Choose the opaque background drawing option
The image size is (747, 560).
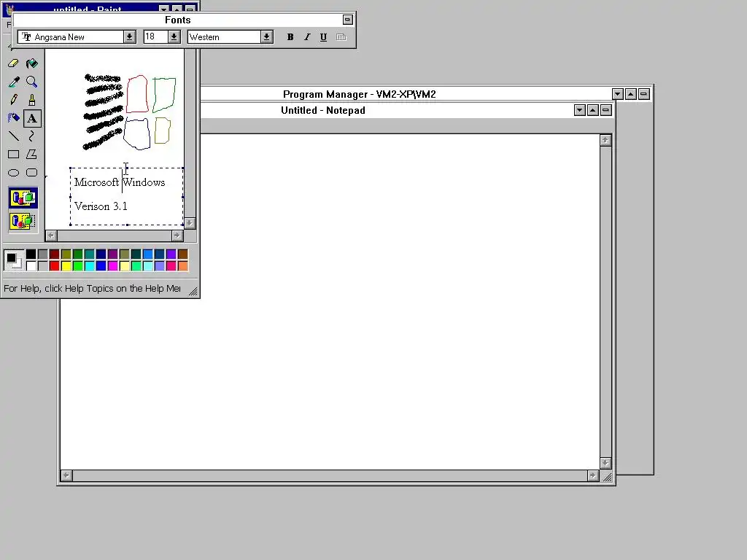tap(23, 198)
